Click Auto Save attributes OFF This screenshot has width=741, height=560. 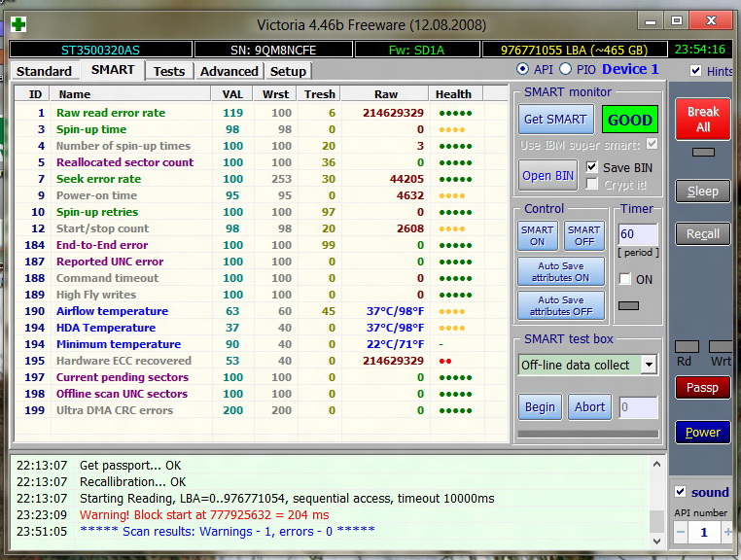tap(560, 305)
